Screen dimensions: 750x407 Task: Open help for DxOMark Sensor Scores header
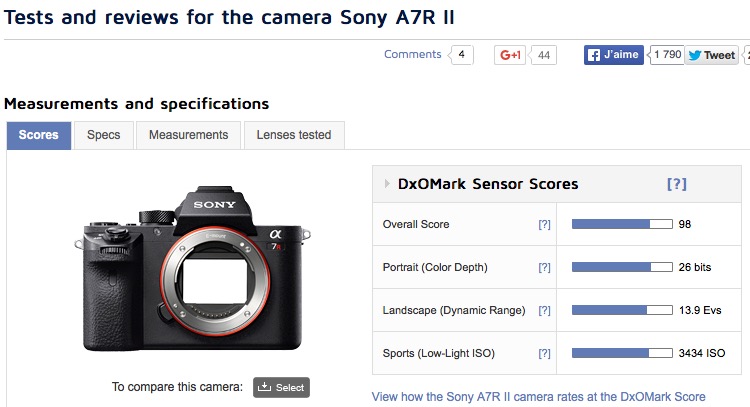pyautogui.click(x=677, y=184)
